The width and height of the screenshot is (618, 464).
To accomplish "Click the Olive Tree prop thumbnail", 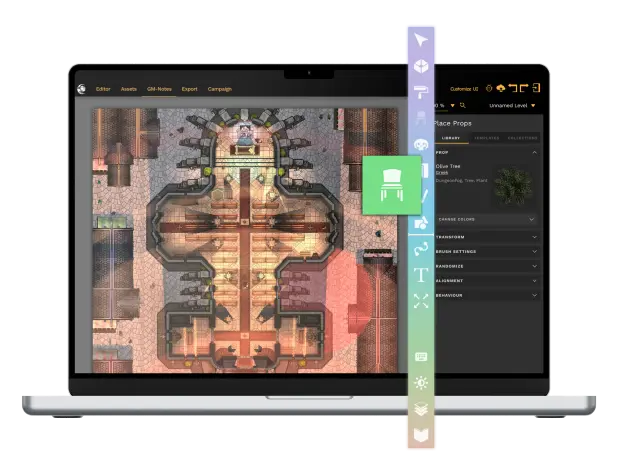I will pos(513,186).
